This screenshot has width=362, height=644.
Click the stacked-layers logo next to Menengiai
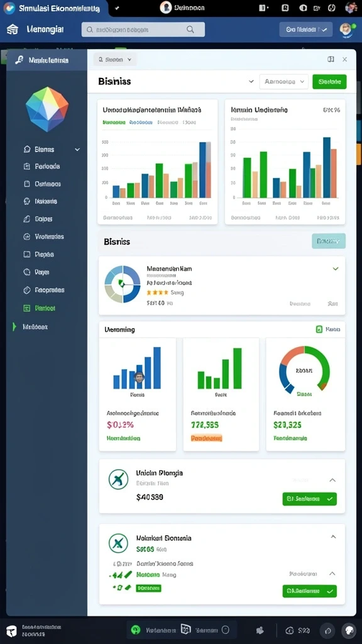click(13, 29)
